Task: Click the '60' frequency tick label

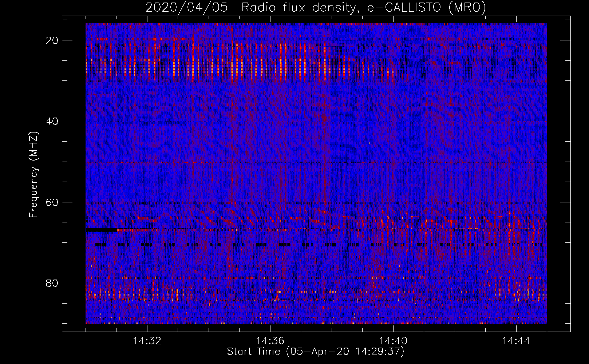Action: 52,202
